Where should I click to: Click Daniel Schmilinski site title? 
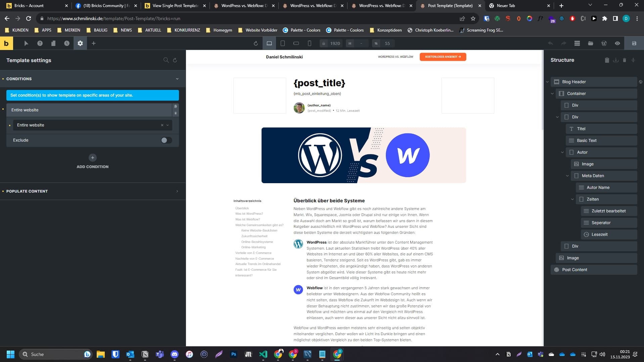coord(284,57)
